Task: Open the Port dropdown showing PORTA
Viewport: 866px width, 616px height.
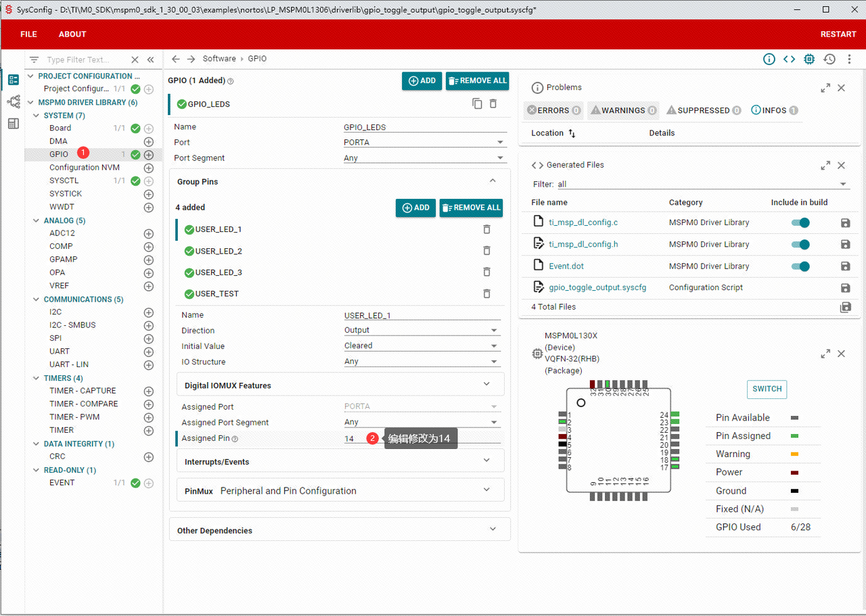Action: click(x=425, y=143)
